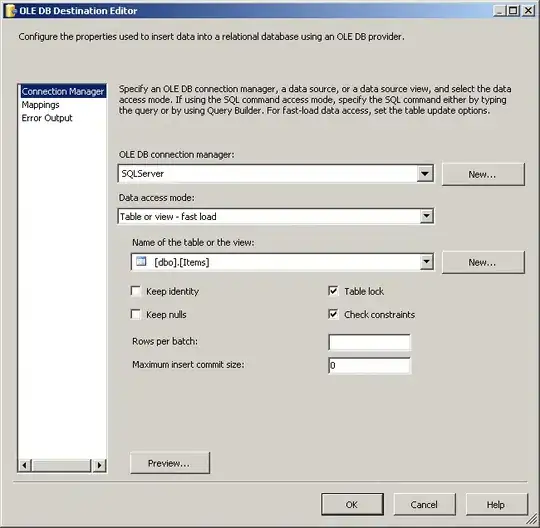Click the OLE DB Destination Editor title icon
This screenshot has height=528, width=540.
click(10, 11)
